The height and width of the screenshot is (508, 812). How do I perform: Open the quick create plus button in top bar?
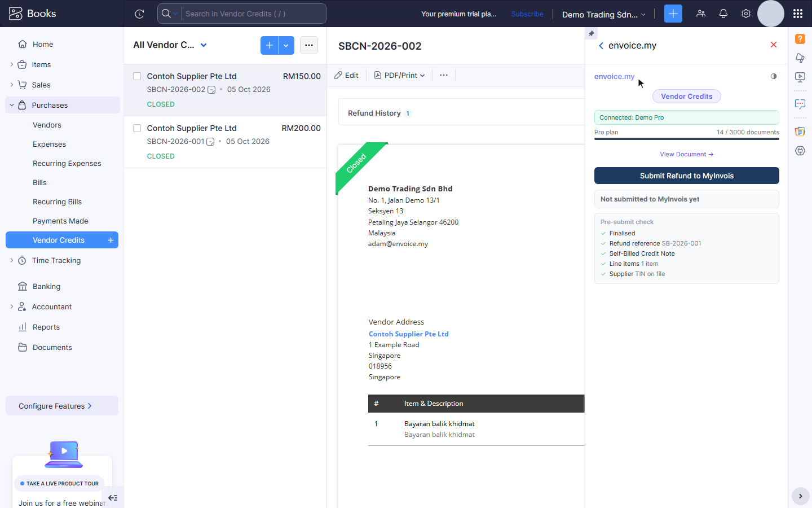(x=673, y=14)
